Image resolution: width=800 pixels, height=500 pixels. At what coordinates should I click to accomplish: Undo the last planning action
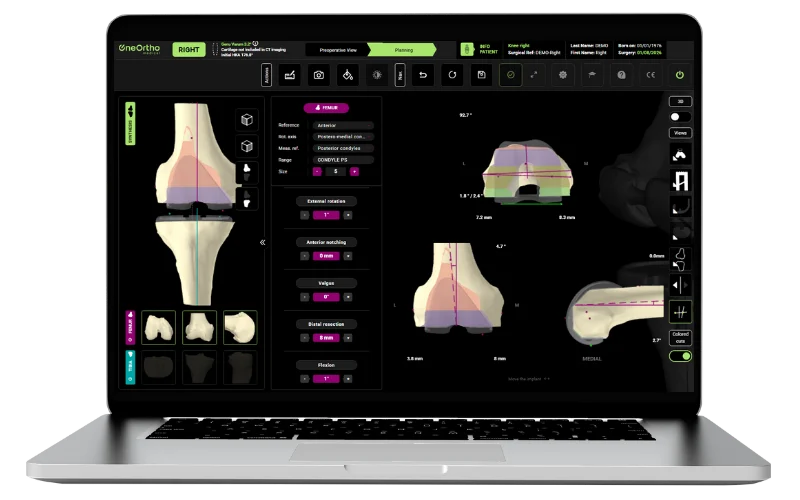pos(423,75)
